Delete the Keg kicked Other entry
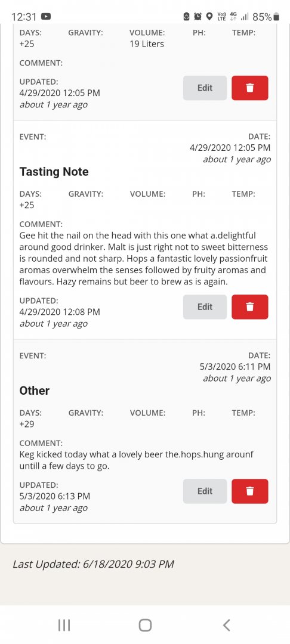This screenshot has width=290, height=644. (250, 491)
